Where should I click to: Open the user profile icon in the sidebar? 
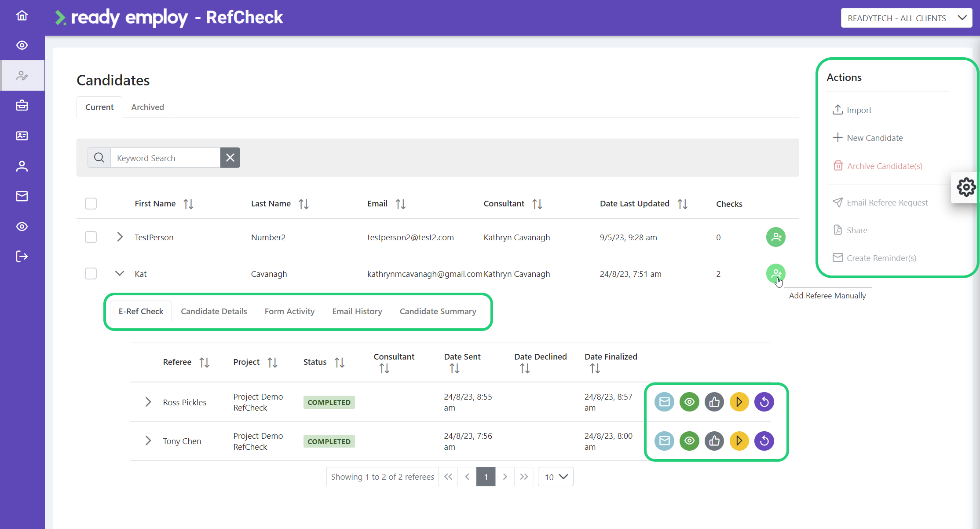point(22,166)
